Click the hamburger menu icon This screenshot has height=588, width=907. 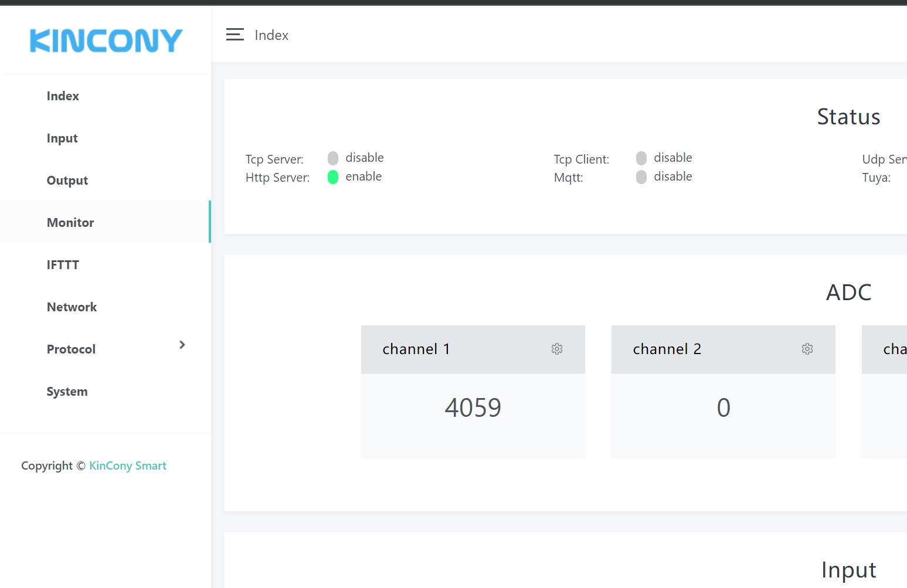tap(235, 35)
